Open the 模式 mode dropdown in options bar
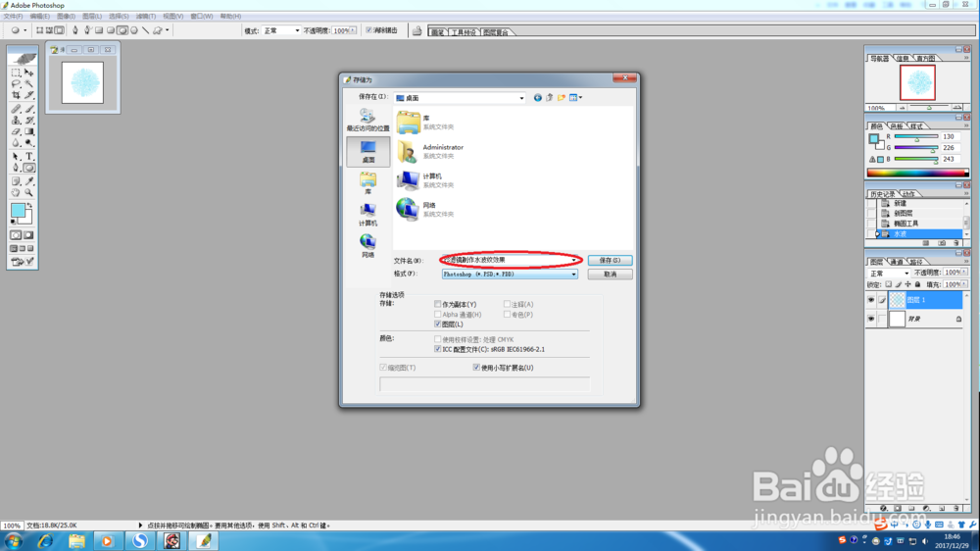 pos(297,30)
